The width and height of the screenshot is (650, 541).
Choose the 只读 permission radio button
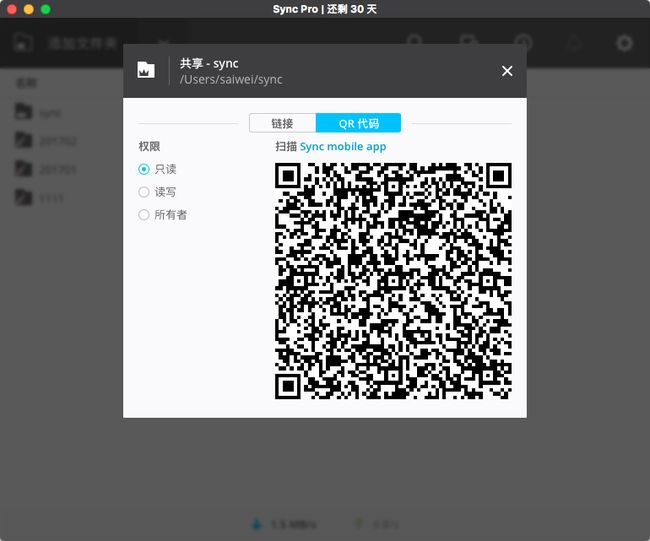pyautogui.click(x=144, y=169)
